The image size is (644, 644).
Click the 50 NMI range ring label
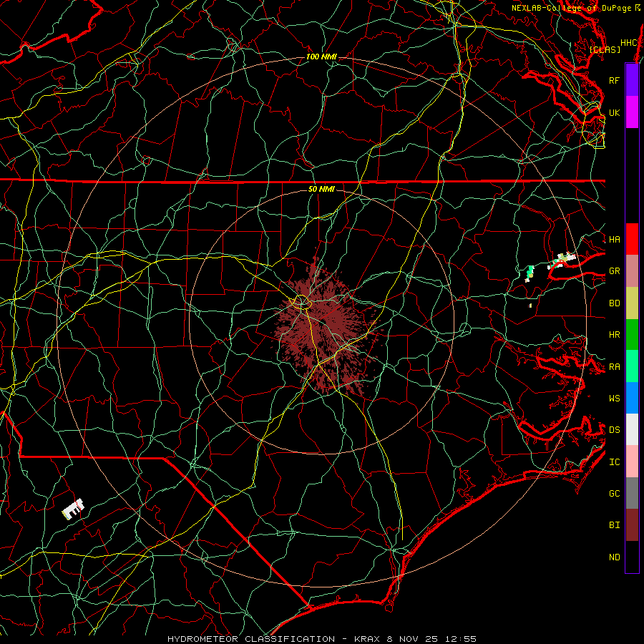tap(321, 189)
